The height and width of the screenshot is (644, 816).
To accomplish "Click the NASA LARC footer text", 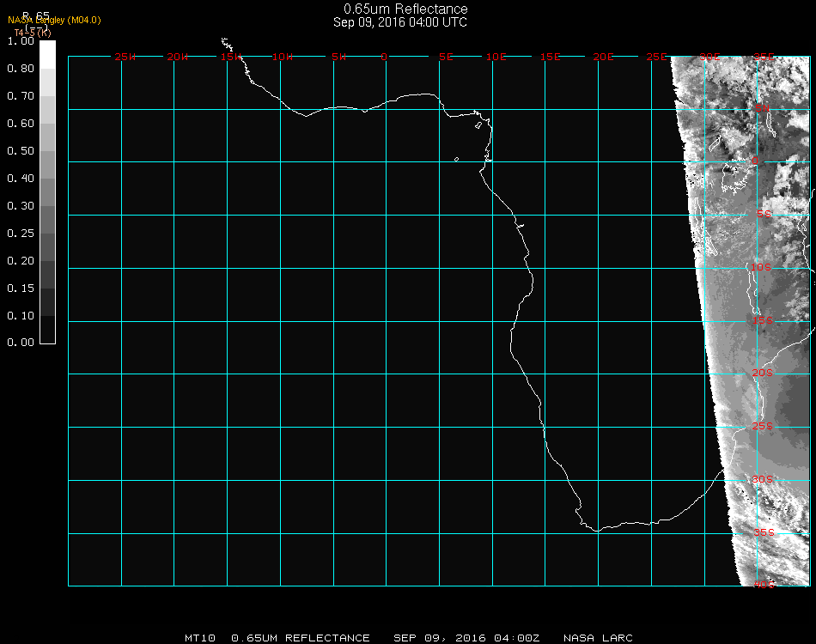I will point(598,638).
